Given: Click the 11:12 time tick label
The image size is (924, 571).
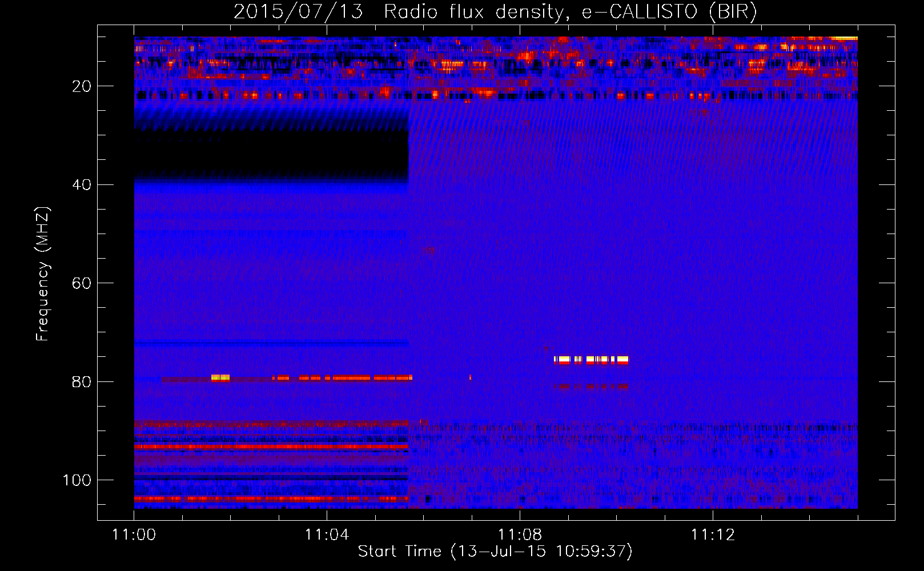Looking at the screenshot, I should tap(713, 534).
